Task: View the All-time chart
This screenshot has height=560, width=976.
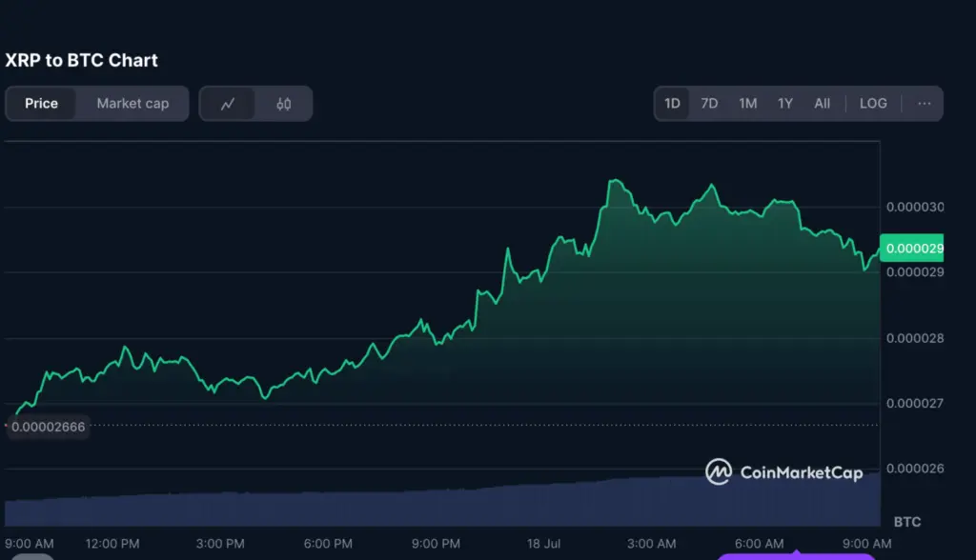Action: click(x=822, y=103)
